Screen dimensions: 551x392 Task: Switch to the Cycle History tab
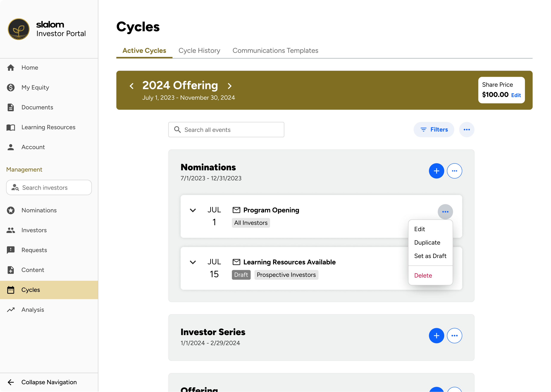click(x=199, y=51)
